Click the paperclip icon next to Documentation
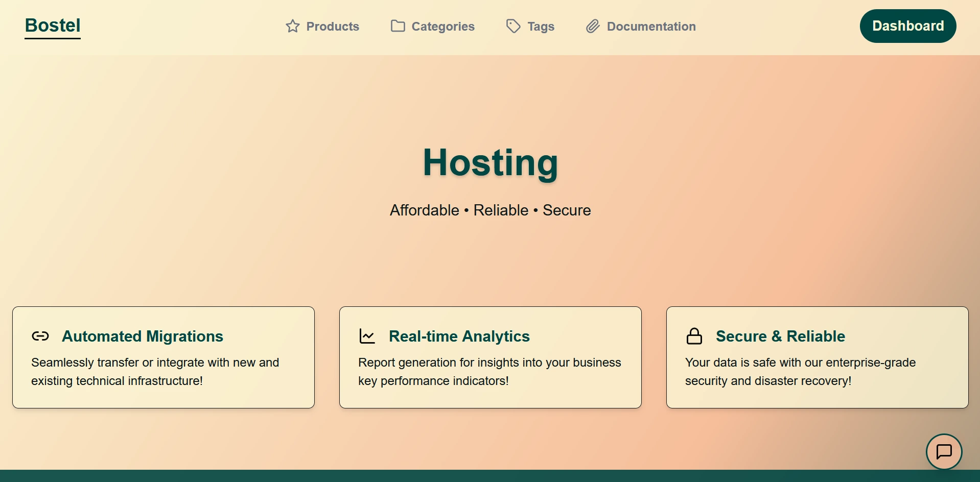This screenshot has width=980, height=482. (x=593, y=26)
